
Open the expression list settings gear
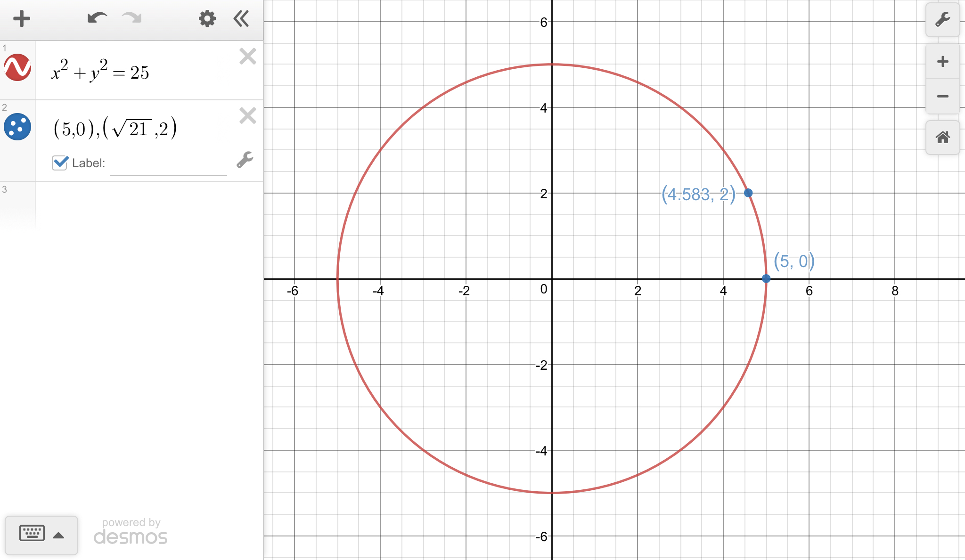(x=207, y=19)
